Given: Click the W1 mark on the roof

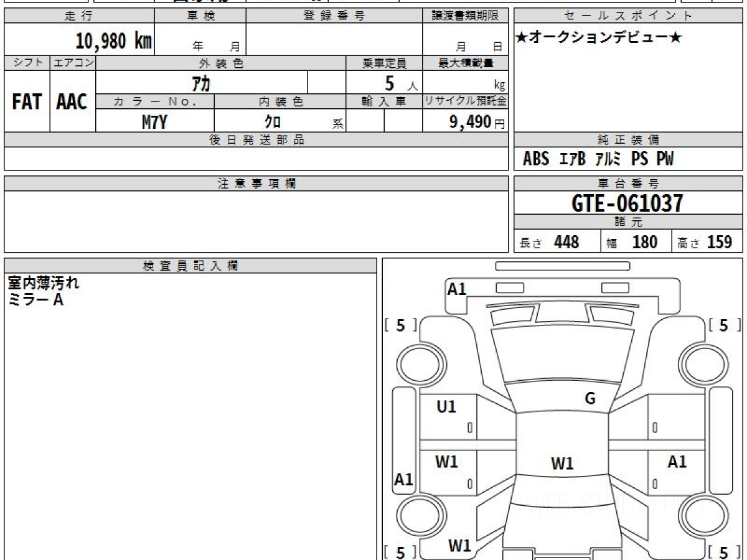Looking at the screenshot, I should point(562,464).
